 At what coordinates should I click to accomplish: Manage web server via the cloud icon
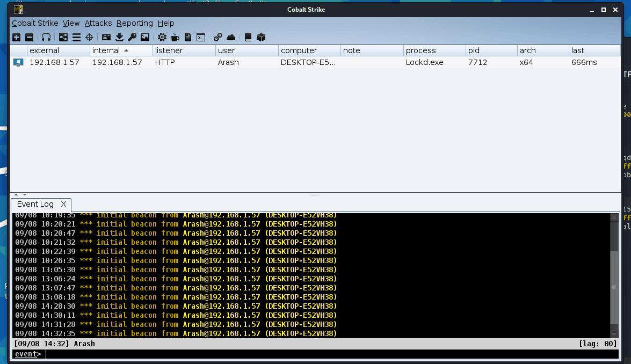pos(231,38)
